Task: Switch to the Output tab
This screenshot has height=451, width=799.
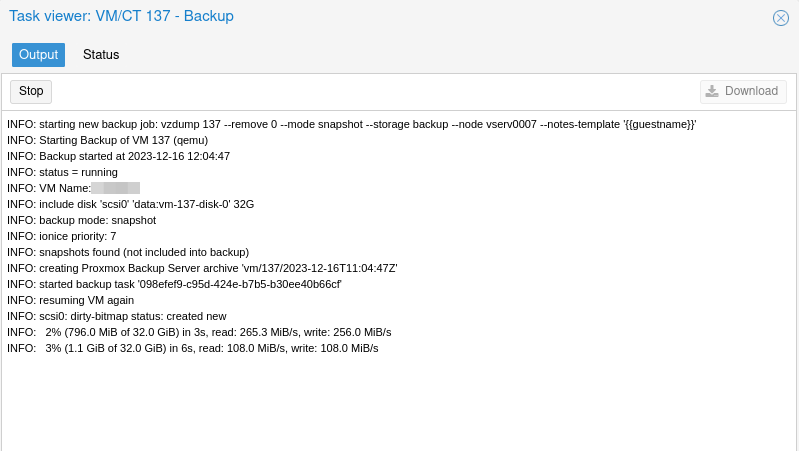Action: coord(38,55)
